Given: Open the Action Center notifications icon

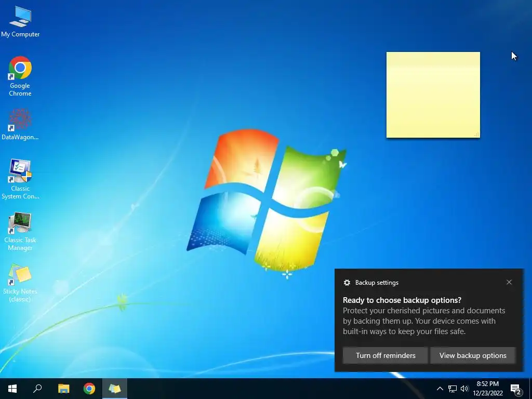Looking at the screenshot, I should pyautogui.click(x=516, y=389).
